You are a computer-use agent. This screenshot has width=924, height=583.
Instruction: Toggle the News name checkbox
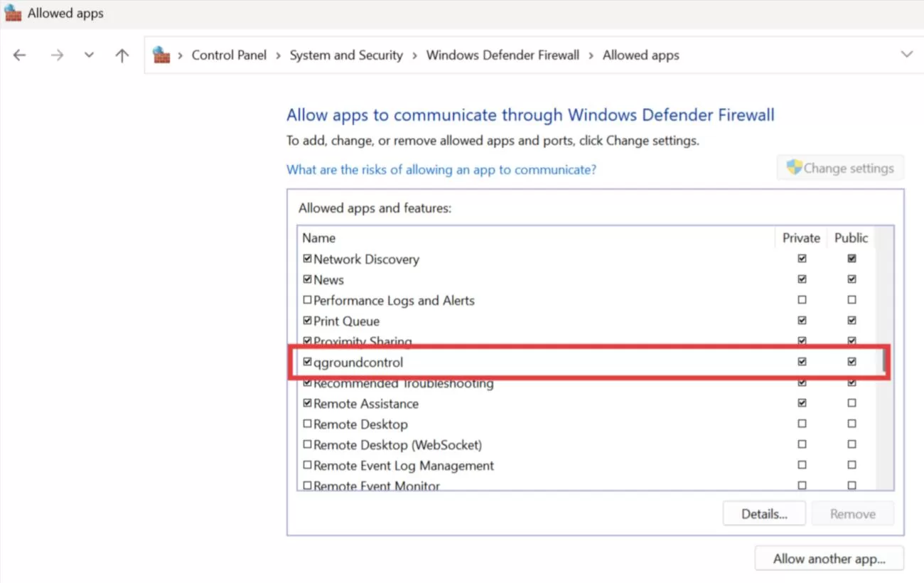(307, 279)
